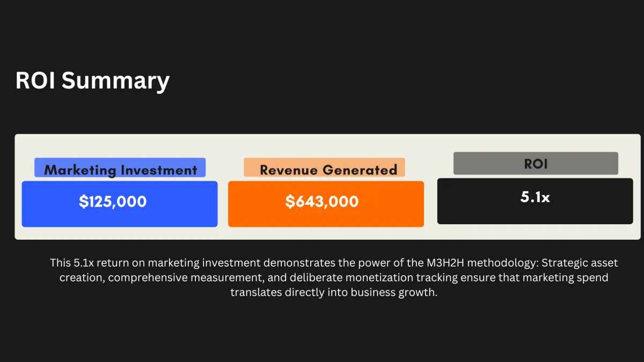Click the gray ROI label
644x362 pixels.
(536, 164)
